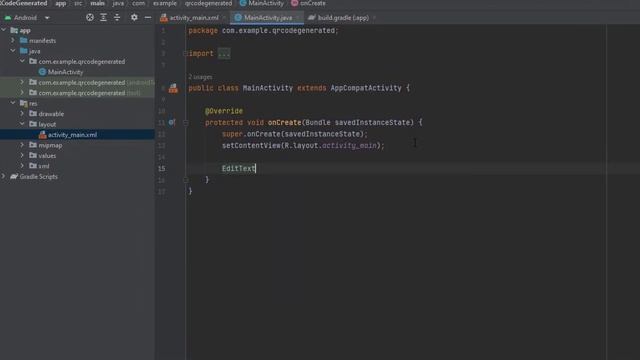Select the Gradle Scripts row
The height and width of the screenshot is (360, 640).
[x=77, y=176]
